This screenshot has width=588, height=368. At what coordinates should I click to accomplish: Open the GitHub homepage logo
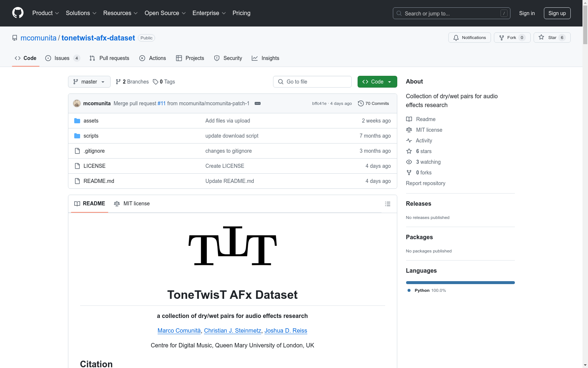tap(18, 13)
